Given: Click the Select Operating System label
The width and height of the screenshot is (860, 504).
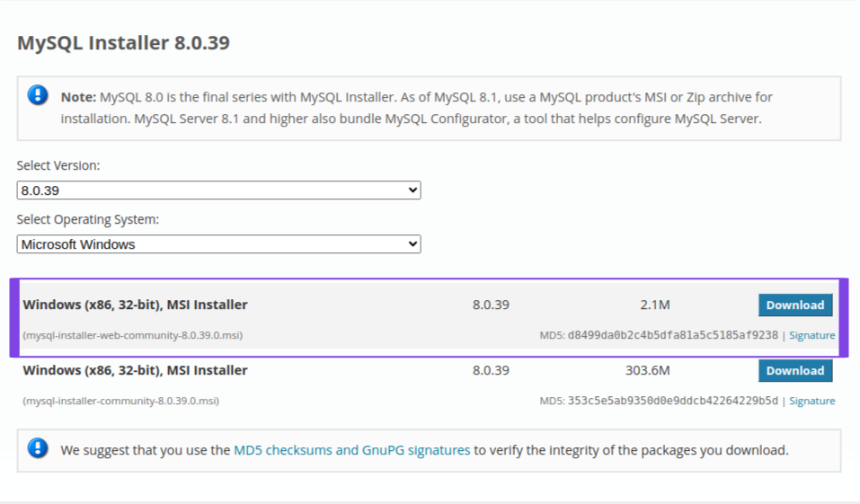Looking at the screenshot, I should click(x=87, y=220).
